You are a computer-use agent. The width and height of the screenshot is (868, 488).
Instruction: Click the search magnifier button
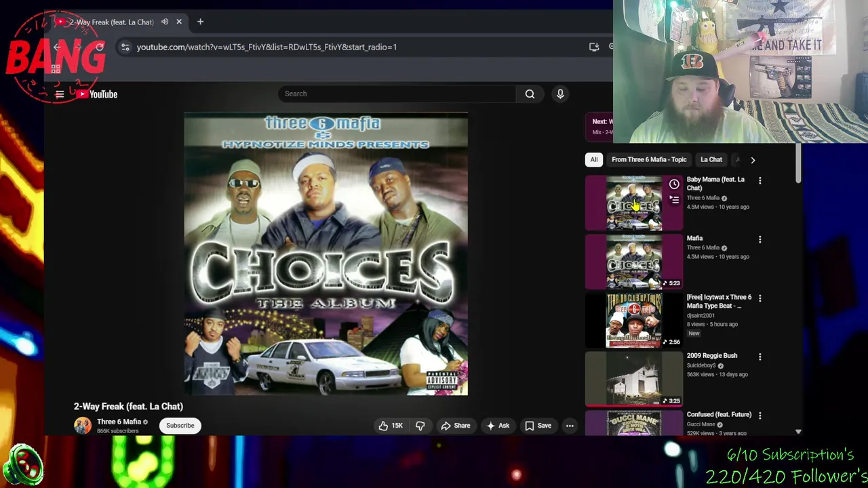pyautogui.click(x=530, y=94)
